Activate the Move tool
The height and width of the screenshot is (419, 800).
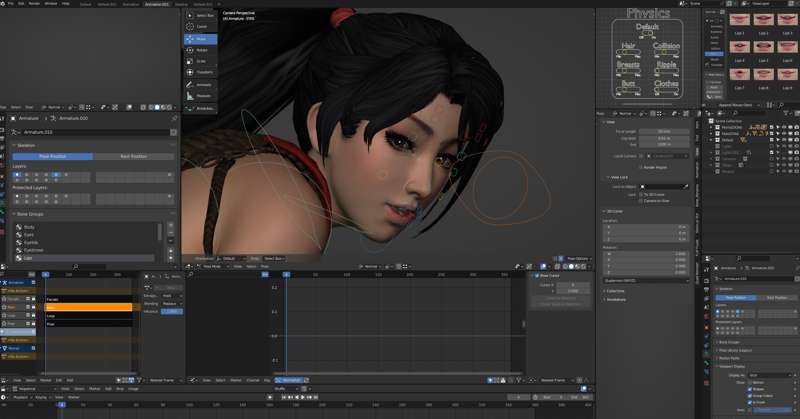pos(200,39)
